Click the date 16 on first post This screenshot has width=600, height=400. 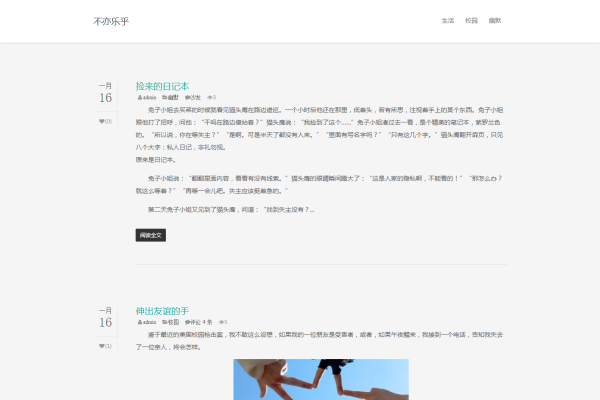pyautogui.click(x=105, y=98)
